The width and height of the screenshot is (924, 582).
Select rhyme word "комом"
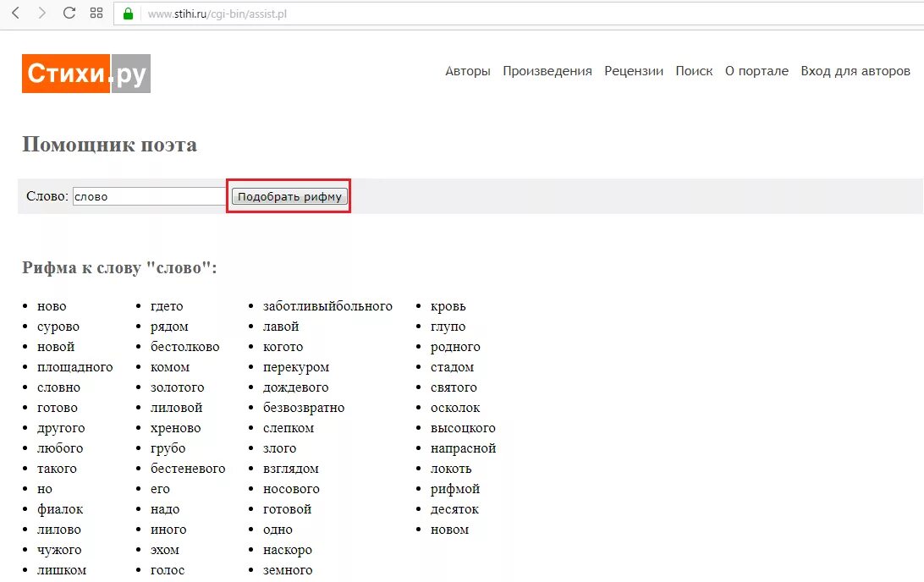coord(170,367)
